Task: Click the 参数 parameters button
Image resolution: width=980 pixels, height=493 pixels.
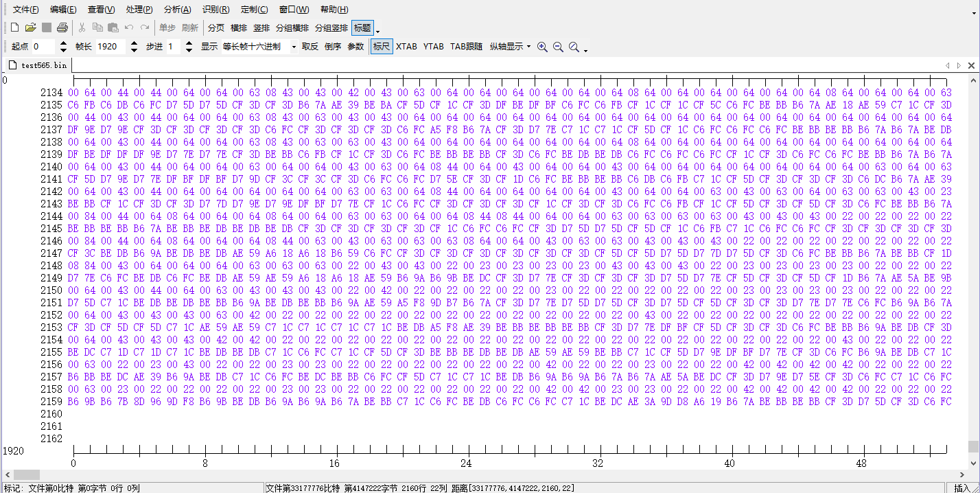Action: click(354, 47)
